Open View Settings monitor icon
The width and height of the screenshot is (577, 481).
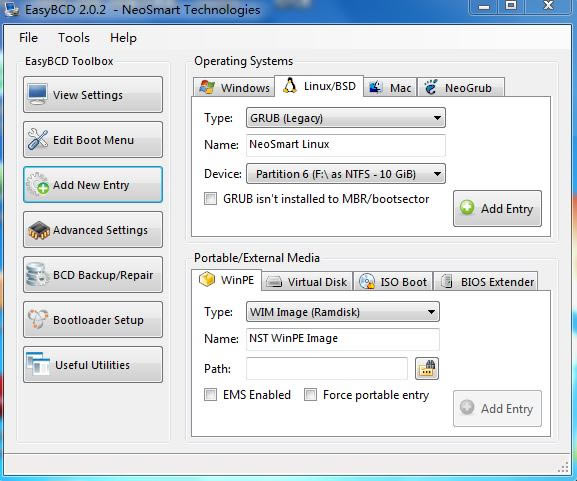point(38,94)
